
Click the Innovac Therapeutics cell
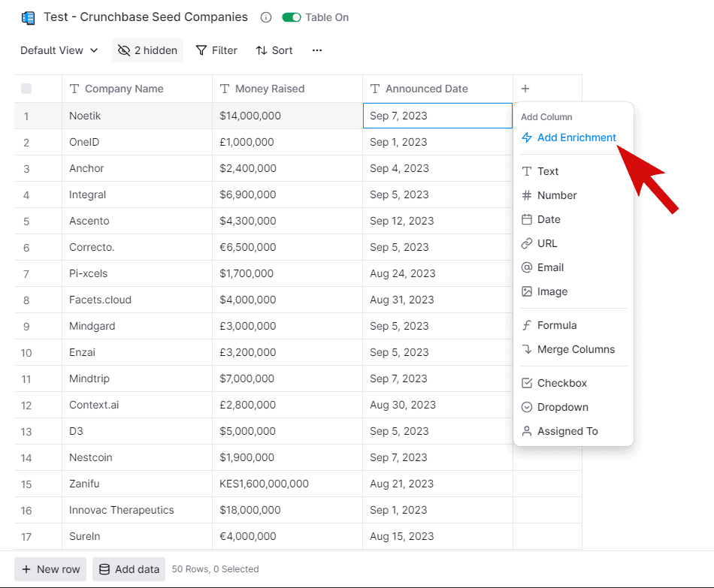[137, 510]
